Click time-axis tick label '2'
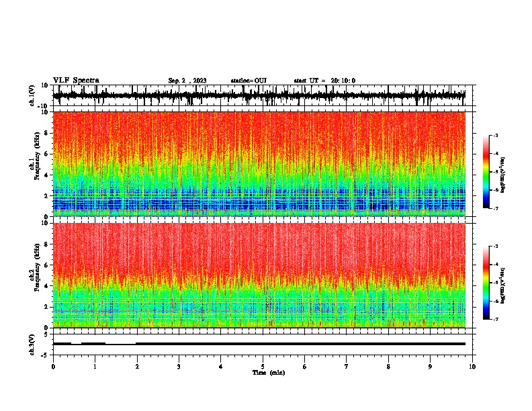Screen dimensions: 532x411 pyautogui.click(x=137, y=367)
